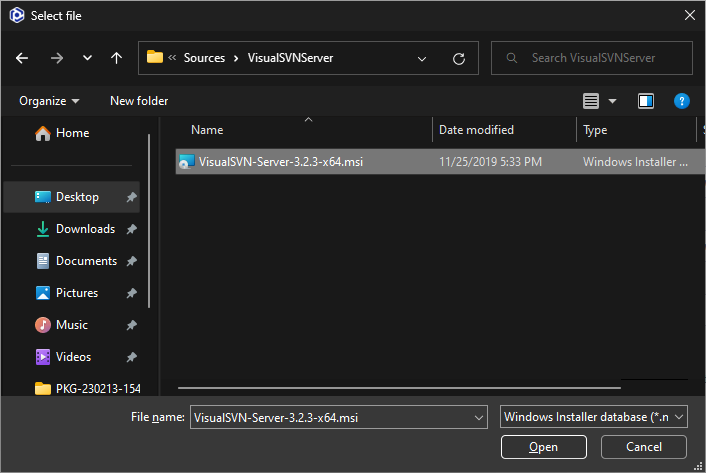Image resolution: width=706 pixels, height=473 pixels.
Task: Click the Open button
Action: pos(543,447)
